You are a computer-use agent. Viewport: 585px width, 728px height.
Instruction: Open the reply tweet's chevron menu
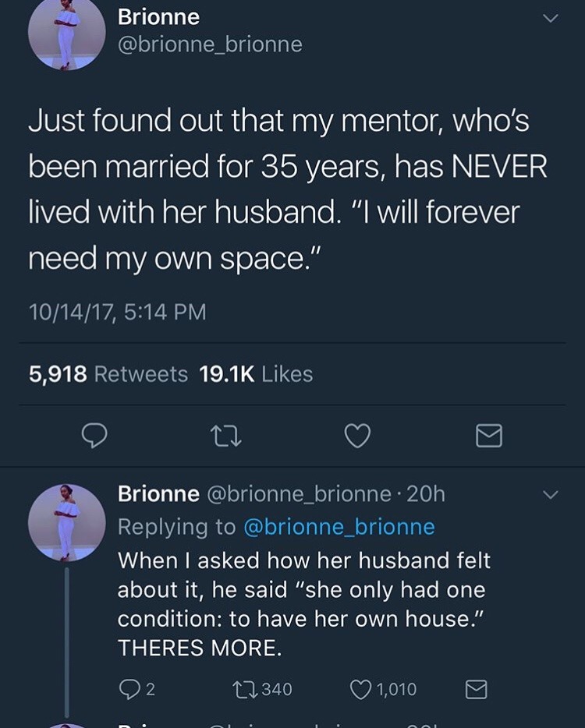coord(551,495)
